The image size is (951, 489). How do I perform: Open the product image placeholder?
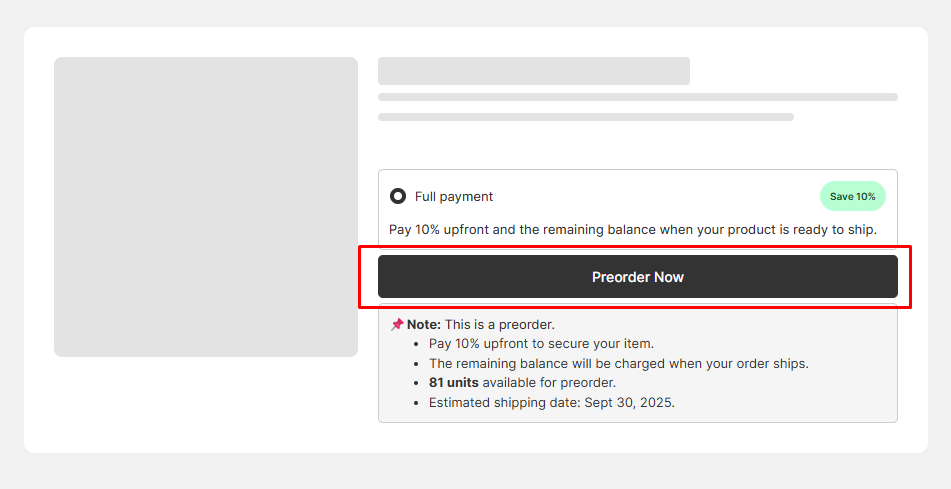(x=205, y=207)
